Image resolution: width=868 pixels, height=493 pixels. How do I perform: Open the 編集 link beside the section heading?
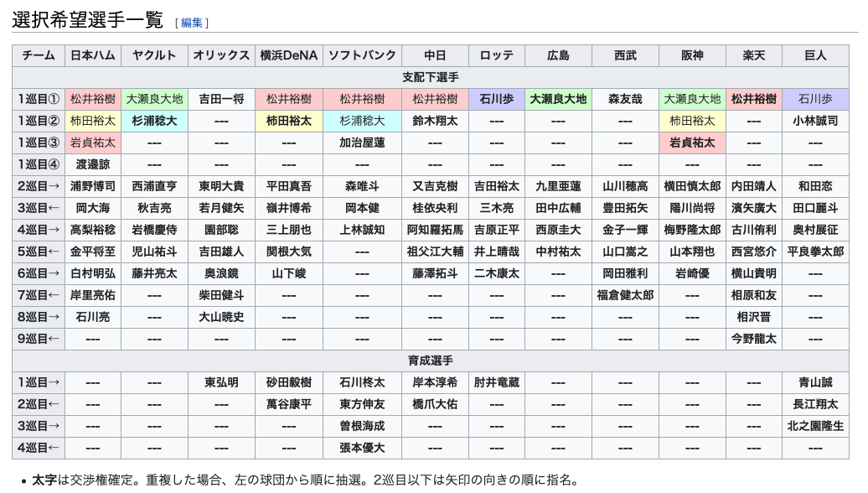(x=192, y=23)
